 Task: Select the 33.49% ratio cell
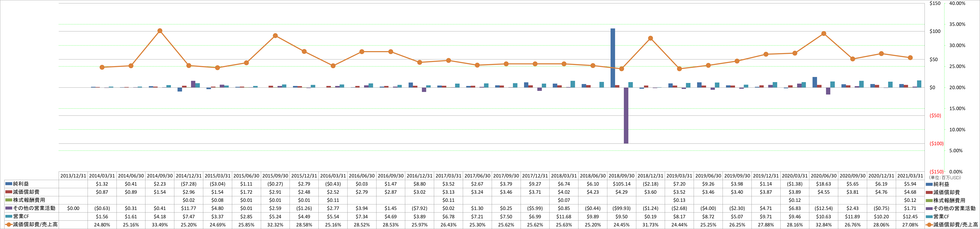pos(160,225)
